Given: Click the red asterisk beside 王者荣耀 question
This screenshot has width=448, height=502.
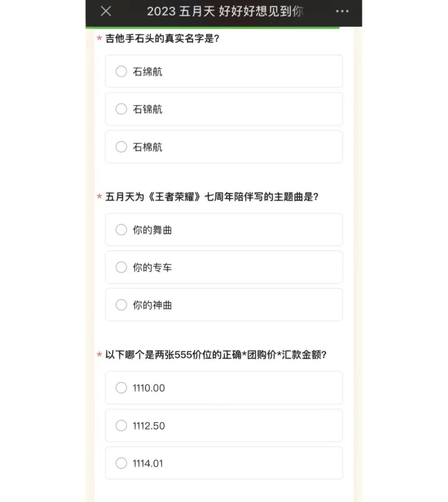Looking at the screenshot, I should 100,197.
